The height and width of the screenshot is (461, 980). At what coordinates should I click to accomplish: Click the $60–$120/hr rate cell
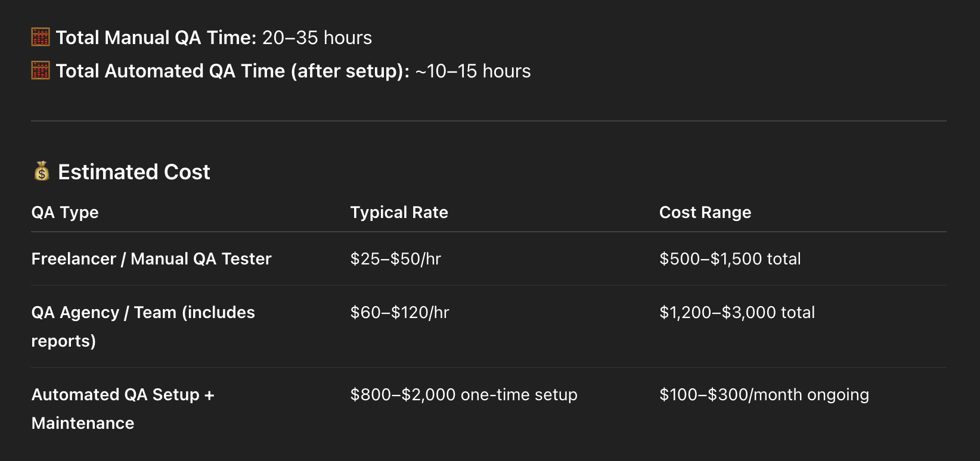pyautogui.click(x=400, y=313)
